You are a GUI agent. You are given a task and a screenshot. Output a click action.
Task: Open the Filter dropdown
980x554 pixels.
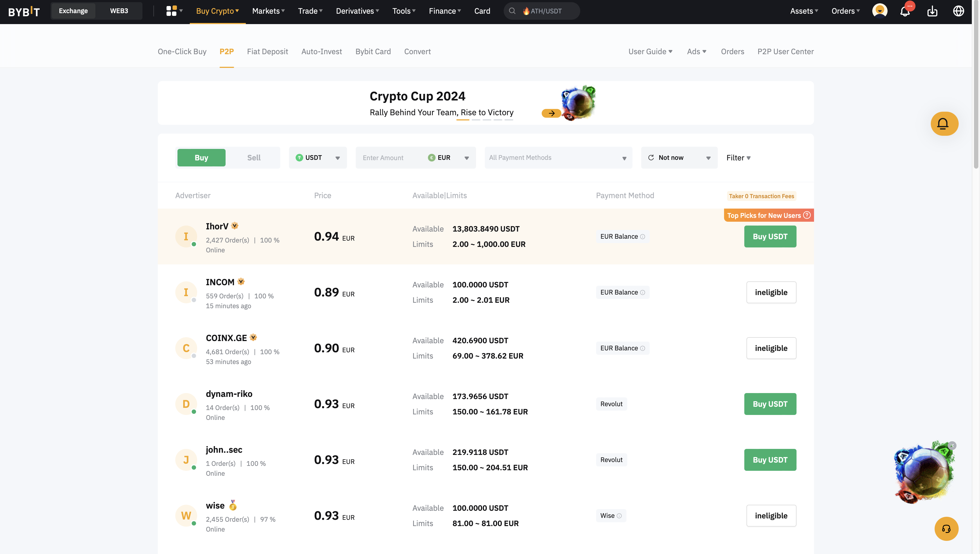(x=738, y=157)
